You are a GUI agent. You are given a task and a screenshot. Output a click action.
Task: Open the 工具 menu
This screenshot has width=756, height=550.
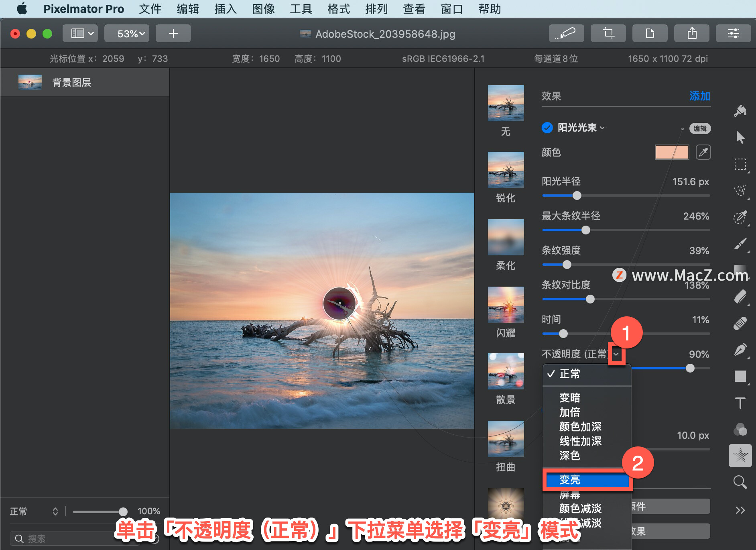301,8
